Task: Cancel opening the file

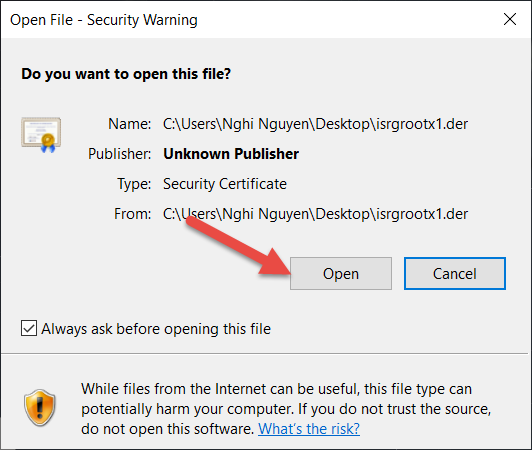Action: [x=455, y=274]
